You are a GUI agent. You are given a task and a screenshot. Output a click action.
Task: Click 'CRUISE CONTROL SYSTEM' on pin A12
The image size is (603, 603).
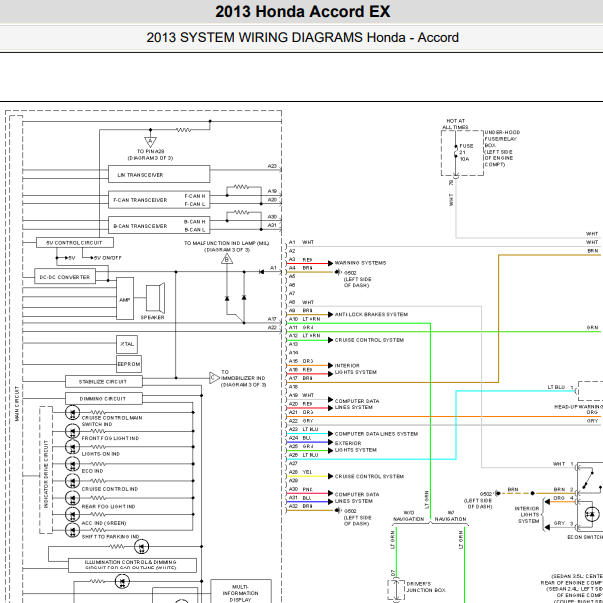[x=369, y=340]
